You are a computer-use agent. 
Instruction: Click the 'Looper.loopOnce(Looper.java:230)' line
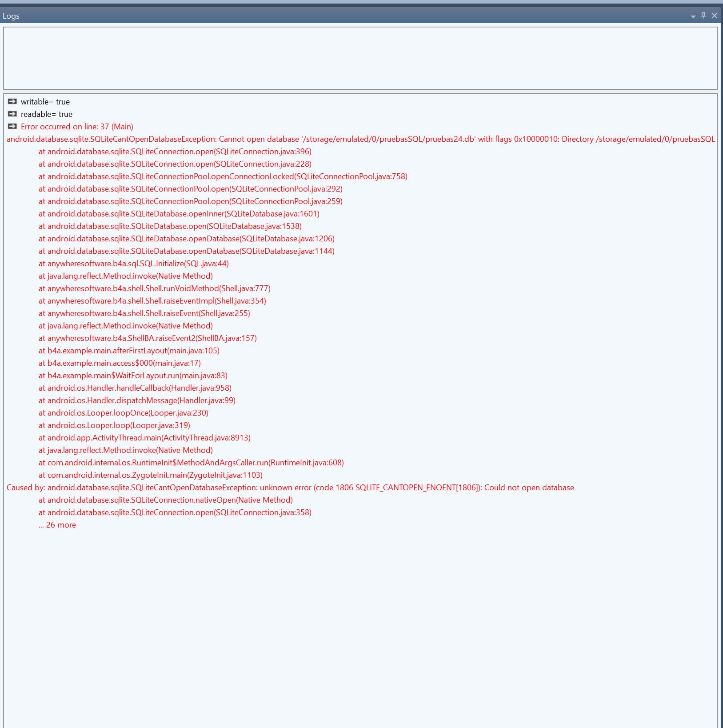tap(124, 413)
